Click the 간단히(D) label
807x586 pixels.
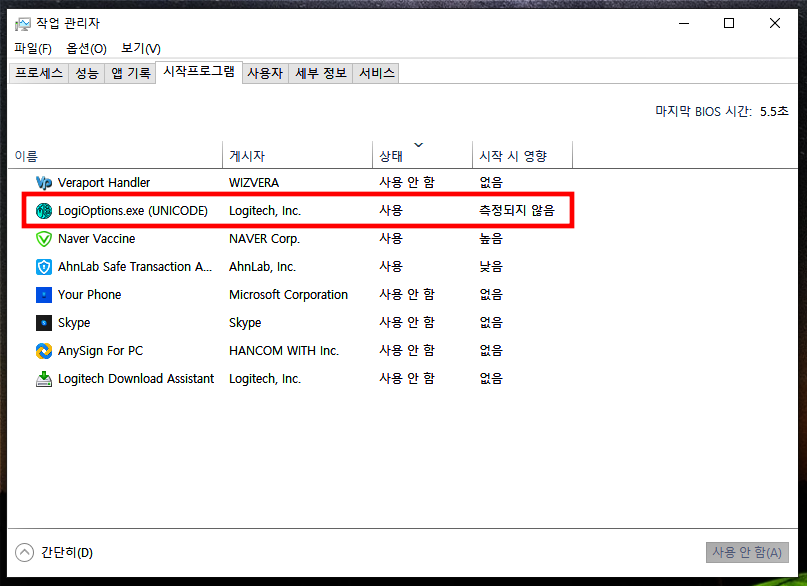pyautogui.click(x=67, y=553)
